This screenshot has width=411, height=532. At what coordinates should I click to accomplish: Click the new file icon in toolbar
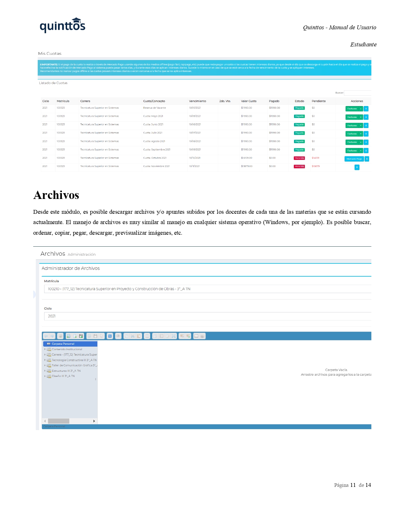[x=75, y=336]
